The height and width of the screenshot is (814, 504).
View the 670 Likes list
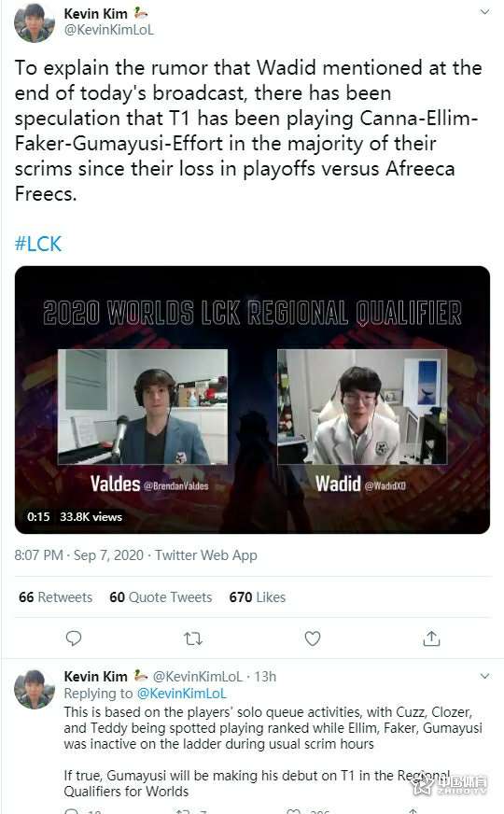tap(258, 597)
